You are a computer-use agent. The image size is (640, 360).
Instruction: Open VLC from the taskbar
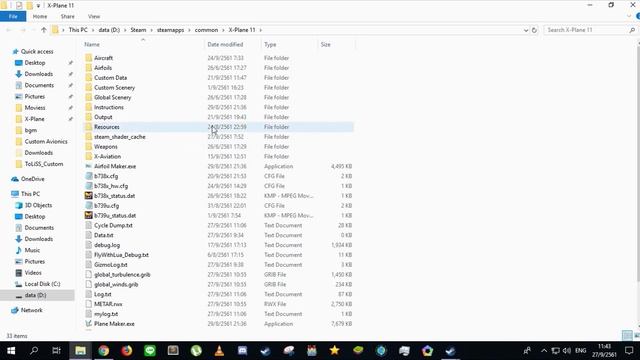(219, 351)
